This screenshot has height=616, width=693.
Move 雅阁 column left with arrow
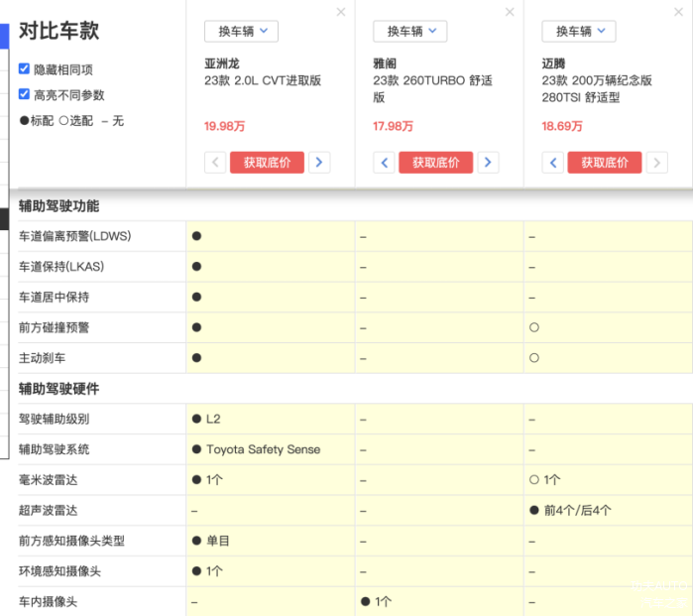pos(385,163)
